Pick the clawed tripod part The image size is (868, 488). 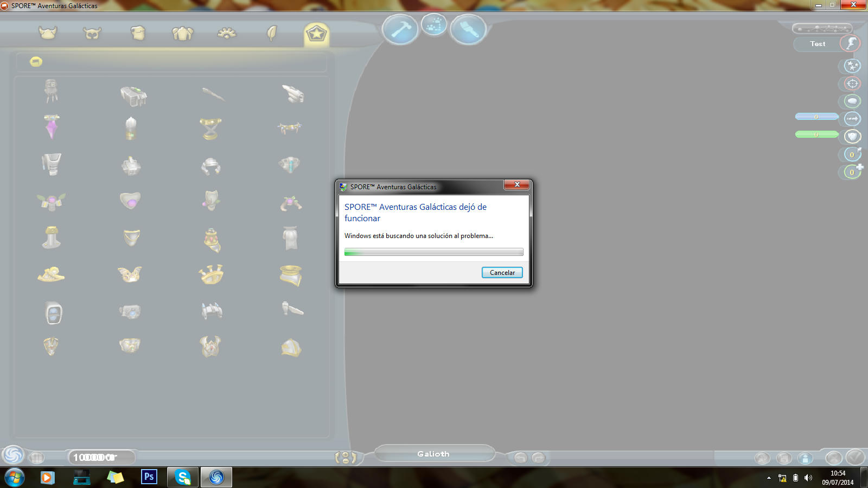(x=51, y=91)
